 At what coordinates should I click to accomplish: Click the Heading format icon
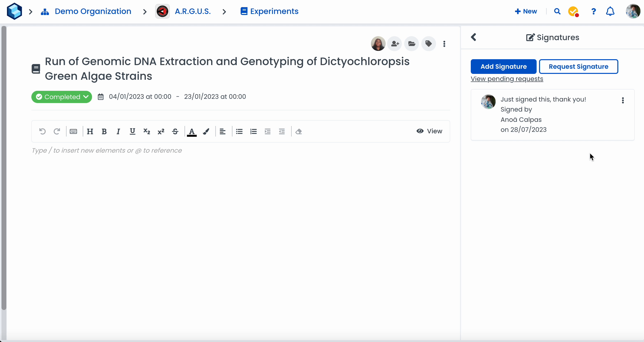click(90, 132)
